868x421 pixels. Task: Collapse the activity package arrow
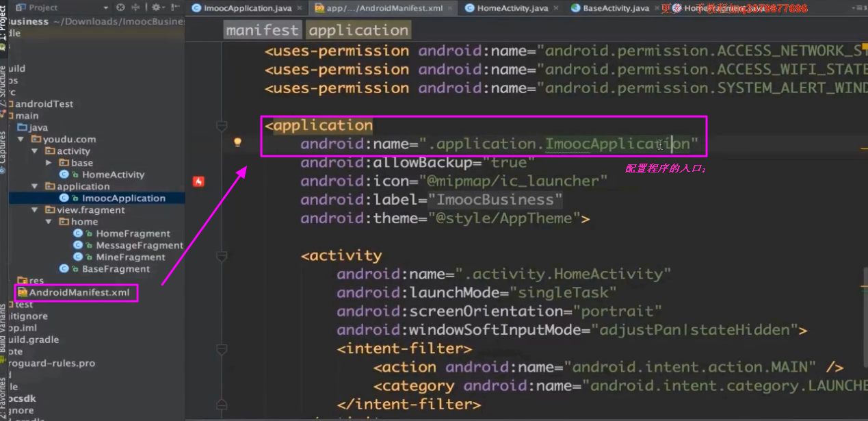[35, 151]
